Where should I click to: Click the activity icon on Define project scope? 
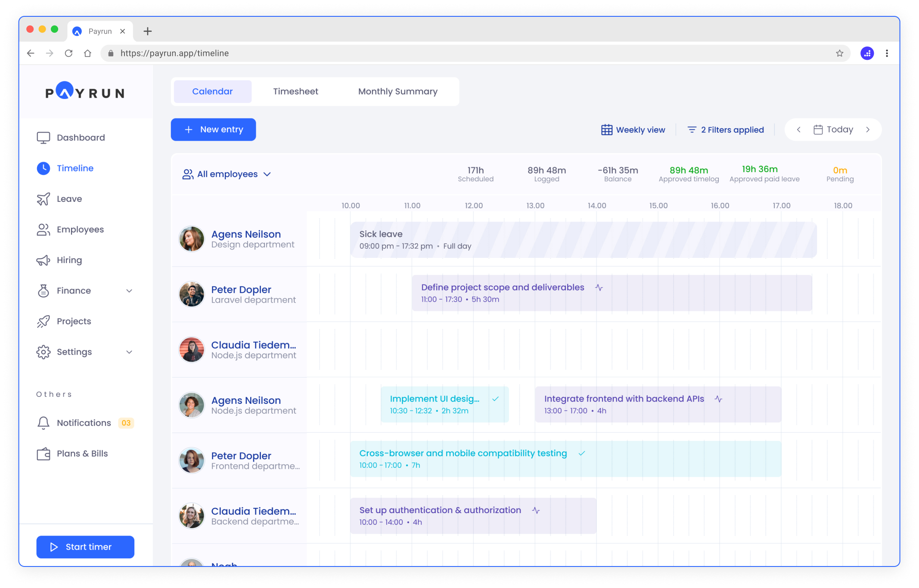pos(599,288)
